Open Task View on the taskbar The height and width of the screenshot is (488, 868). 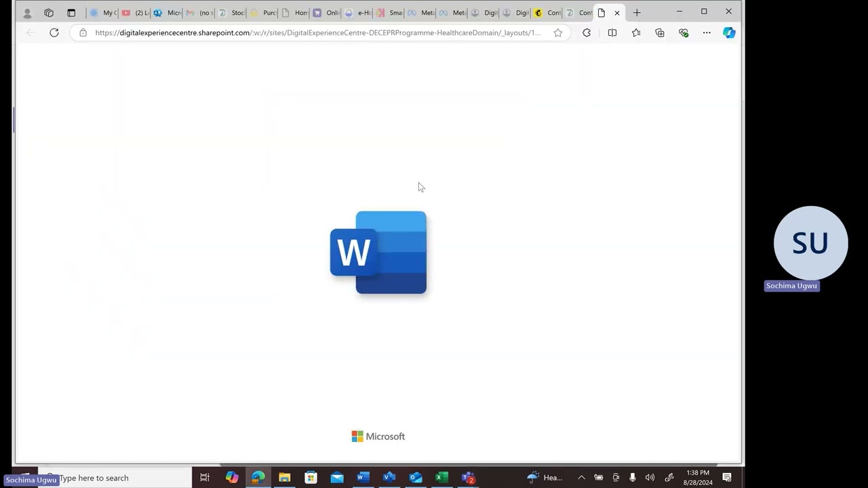click(x=205, y=478)
